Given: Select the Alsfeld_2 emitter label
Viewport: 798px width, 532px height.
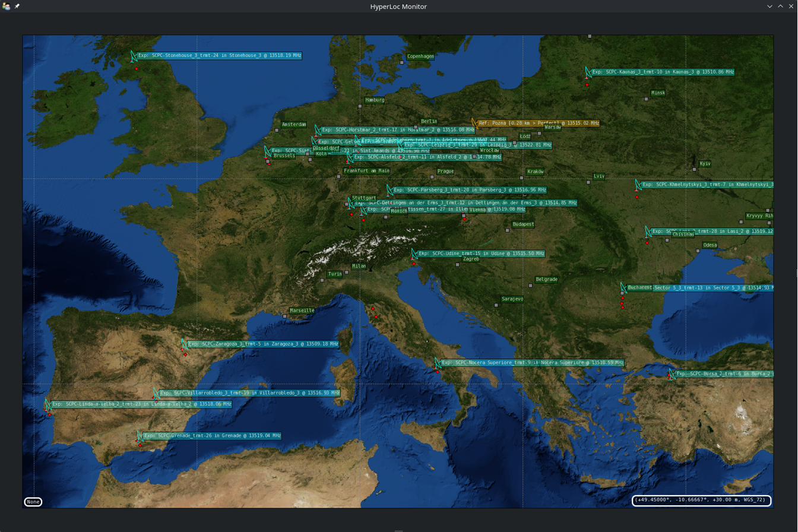Looking at the screenshot, I should 427,157.
